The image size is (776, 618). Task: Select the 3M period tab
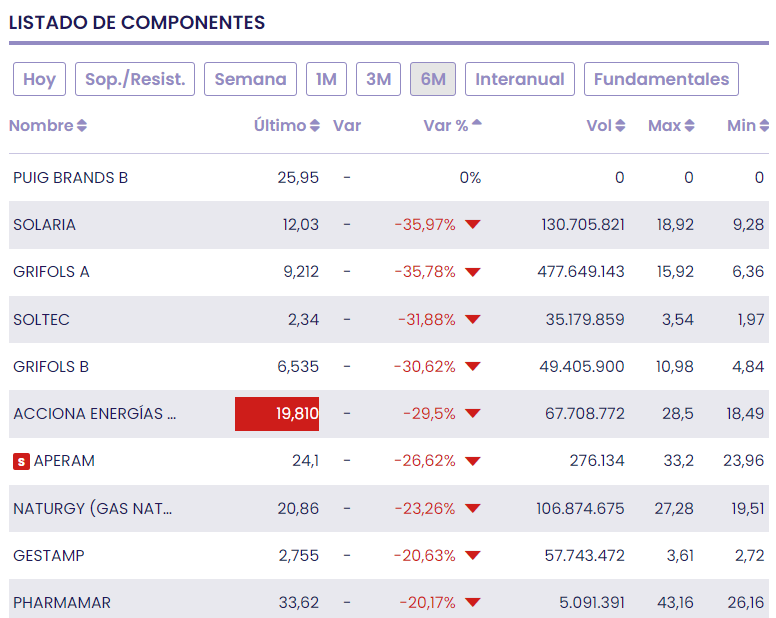click(x=378, y=79)
